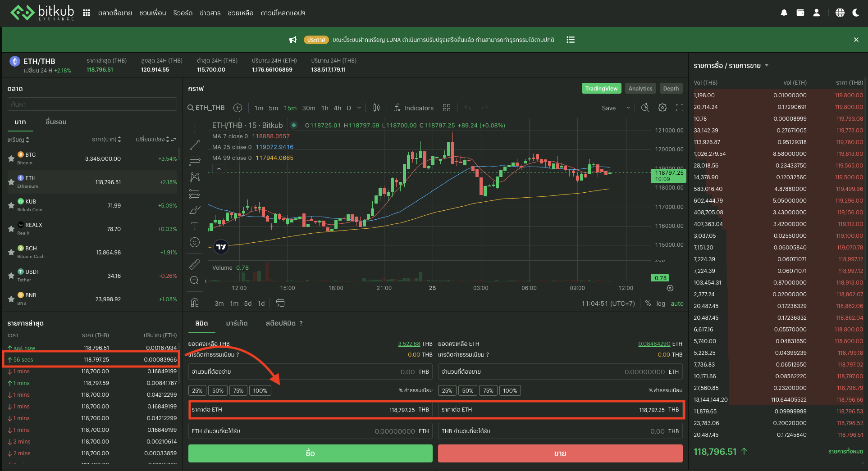Click THB balance 3,522.68 link
The width and height of the screenshot is (868, 471).
click(x=409, y=344)
